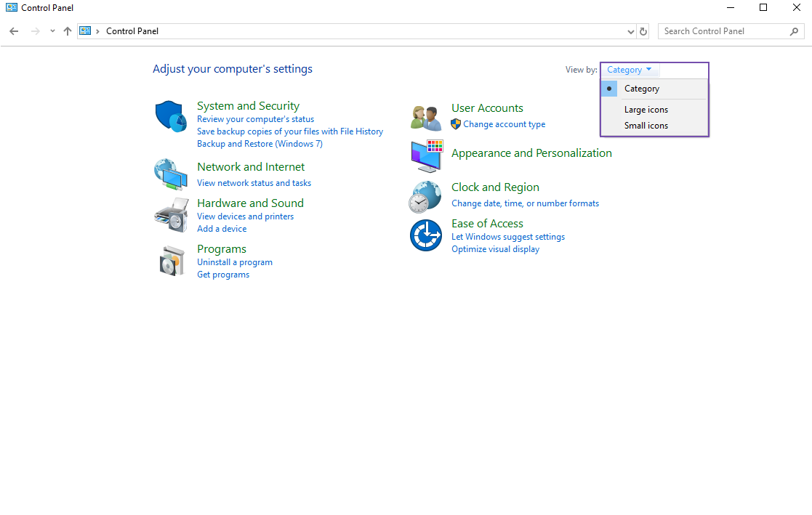The image size is (812, 515).
Task: Open the recent locations dropdown arrow
Action: [x=52, y=31]
